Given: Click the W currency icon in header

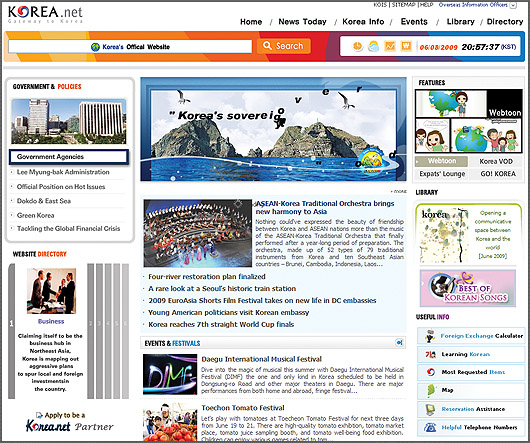Looking at the screenshot, I should 406,46.
